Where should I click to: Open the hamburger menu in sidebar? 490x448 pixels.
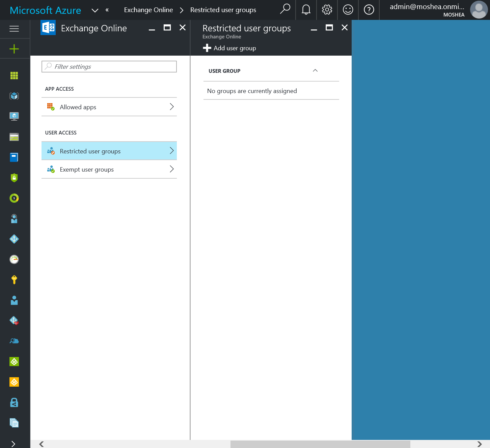[x=14, y=29]
